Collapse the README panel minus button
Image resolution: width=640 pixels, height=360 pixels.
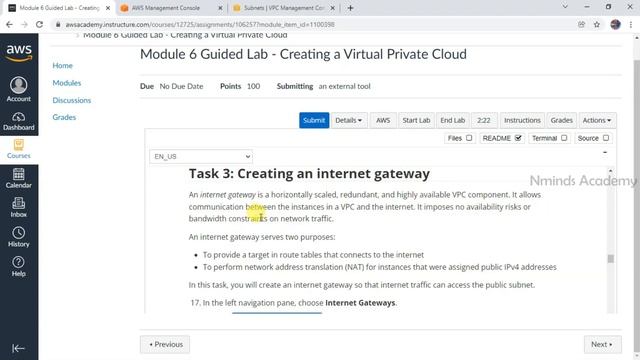[x=605, y=152]
